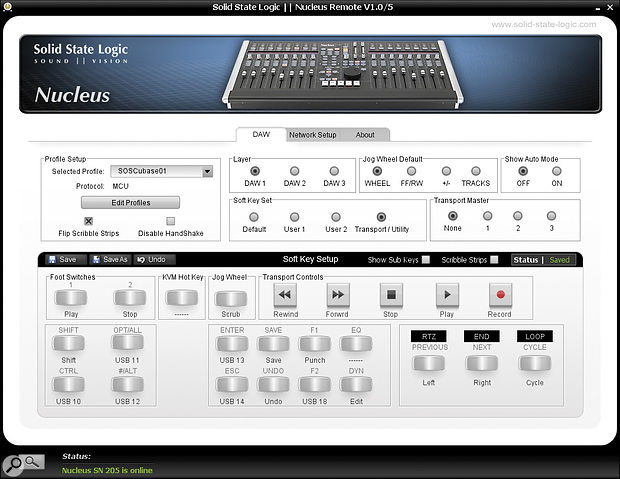620x479 pixels.
Task: Click the Save As button
Action: pos(110,259)
